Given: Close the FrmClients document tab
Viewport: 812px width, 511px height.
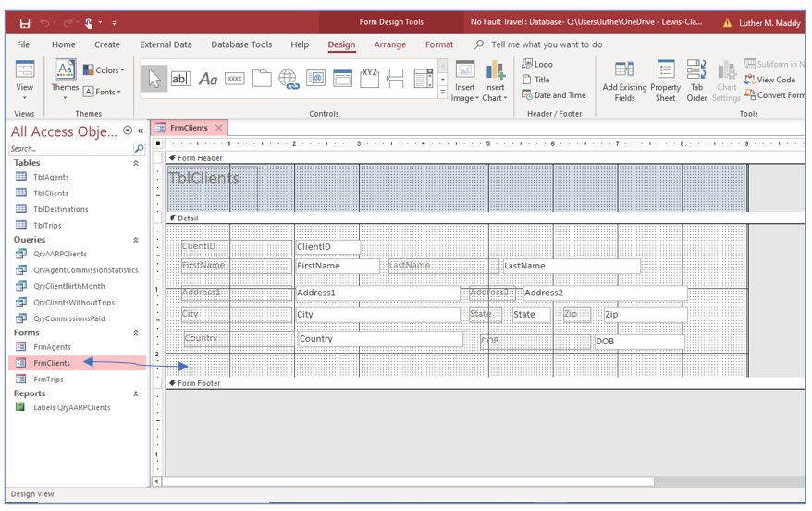Looking at the screenshot, I should pos(219,128).
